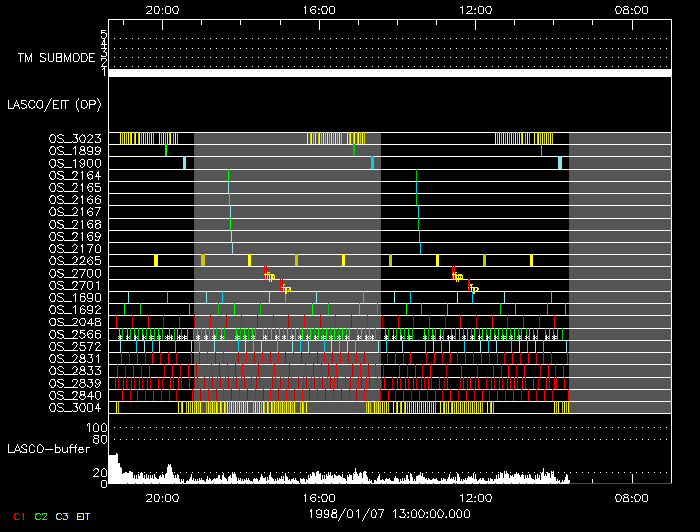Click the first OS_2700 marker after 16:00

click(x=269, y=275)
